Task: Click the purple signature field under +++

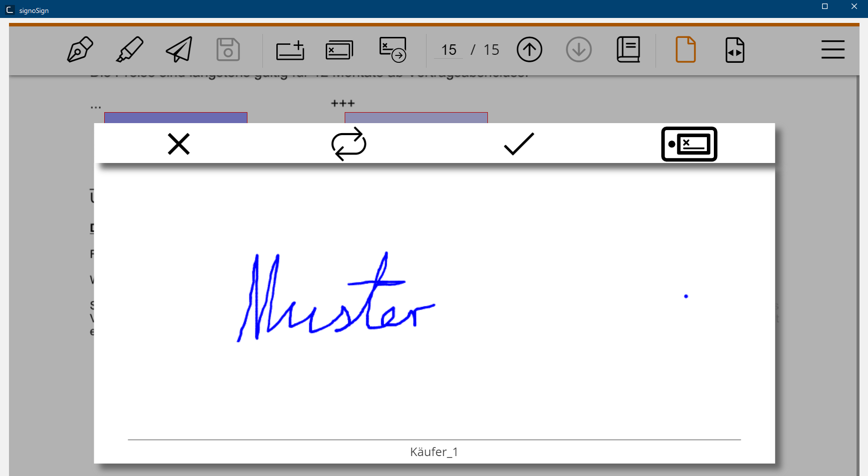Action: [x=416, y=118]
